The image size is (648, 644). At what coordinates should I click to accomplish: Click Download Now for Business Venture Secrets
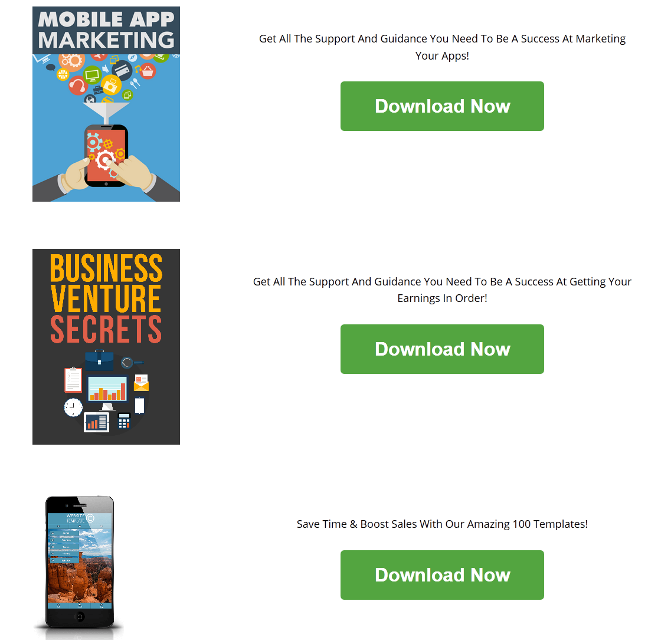[442, 349]
